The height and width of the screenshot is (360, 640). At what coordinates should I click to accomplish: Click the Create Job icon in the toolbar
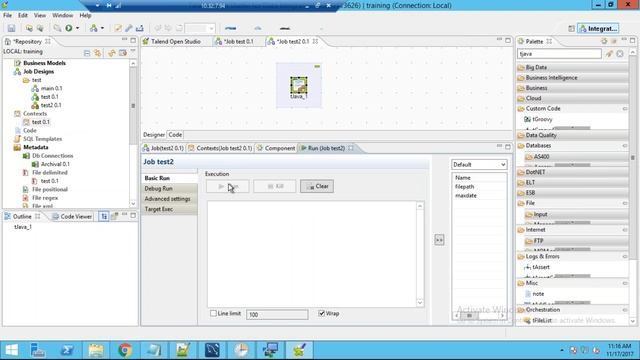[93, 28]
